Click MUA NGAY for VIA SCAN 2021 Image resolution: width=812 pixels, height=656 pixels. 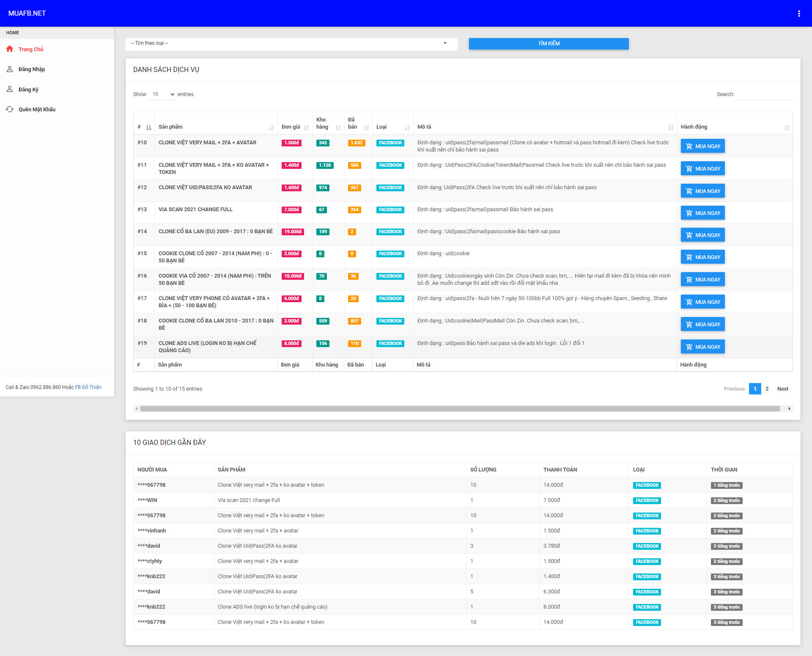(x=702, y=213)
